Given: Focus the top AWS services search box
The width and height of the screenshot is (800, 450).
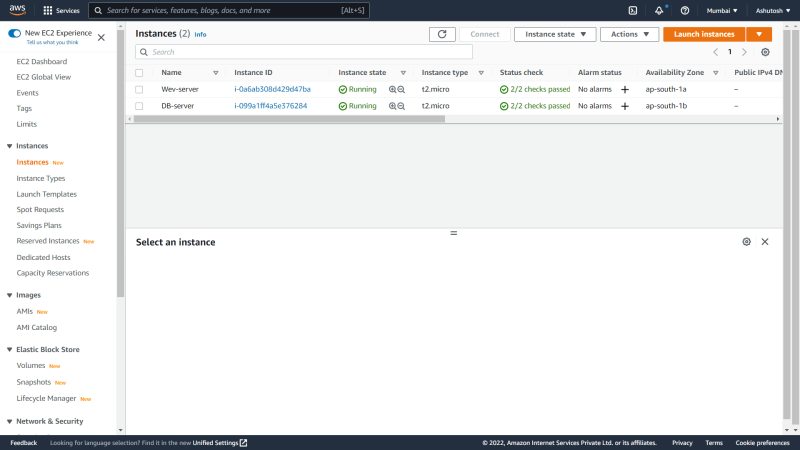Looking at the screenshot, I should 229,10.
